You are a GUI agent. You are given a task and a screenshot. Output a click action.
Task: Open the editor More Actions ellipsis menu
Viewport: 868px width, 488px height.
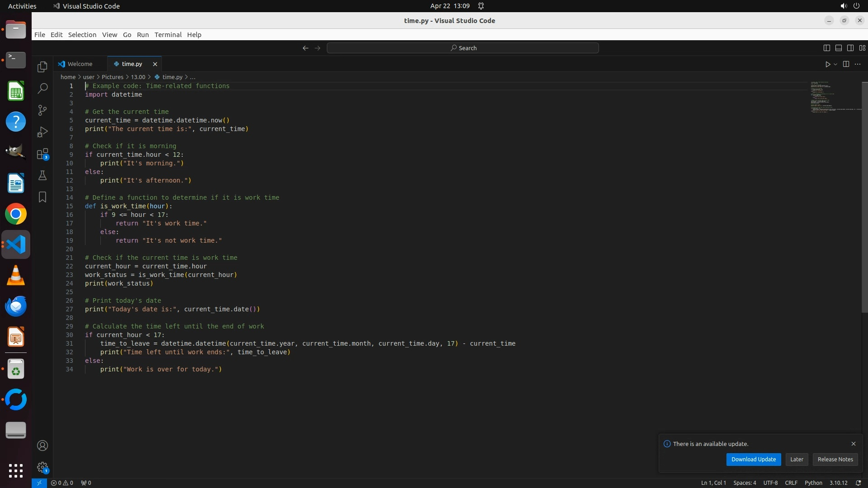pyautogui.click(x=858, y=64)
